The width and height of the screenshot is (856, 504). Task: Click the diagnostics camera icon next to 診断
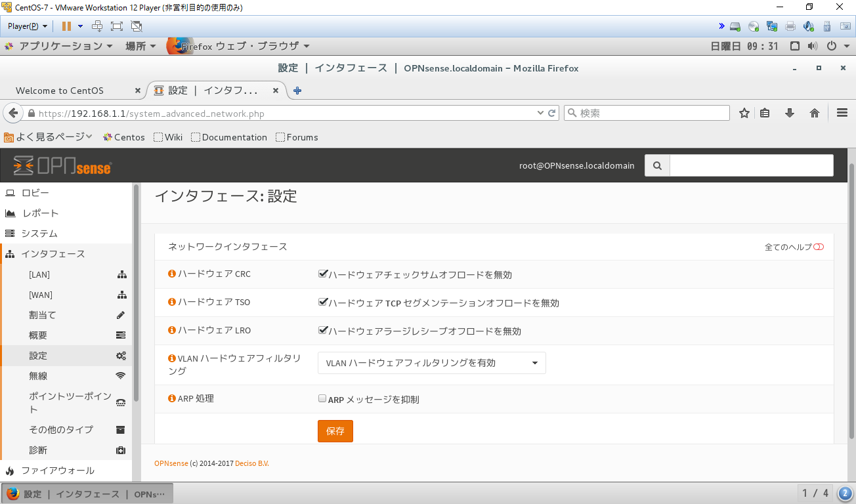pyautogui.click(x=121, y=450)
